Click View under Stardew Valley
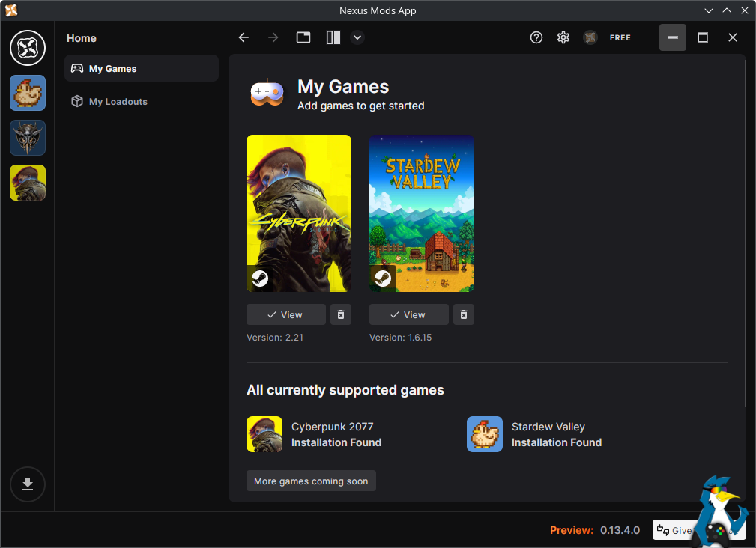The width and height of the screenshot is (756, 548). [x=409, y=314]
